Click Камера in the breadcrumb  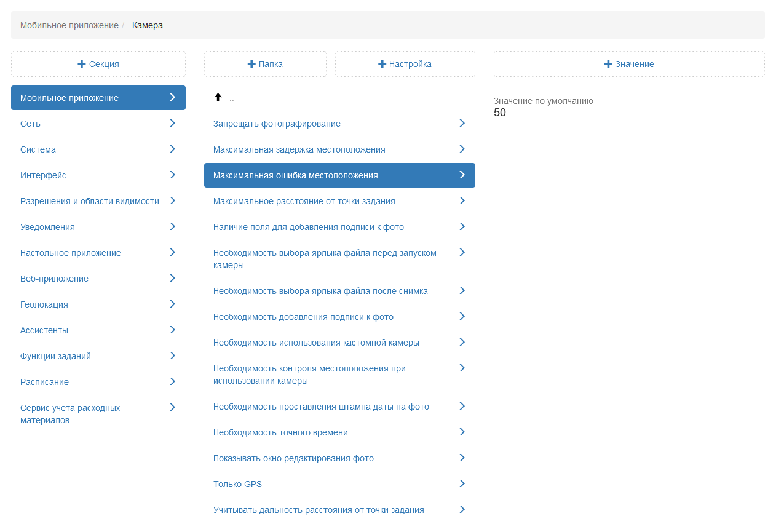(148, 25)
